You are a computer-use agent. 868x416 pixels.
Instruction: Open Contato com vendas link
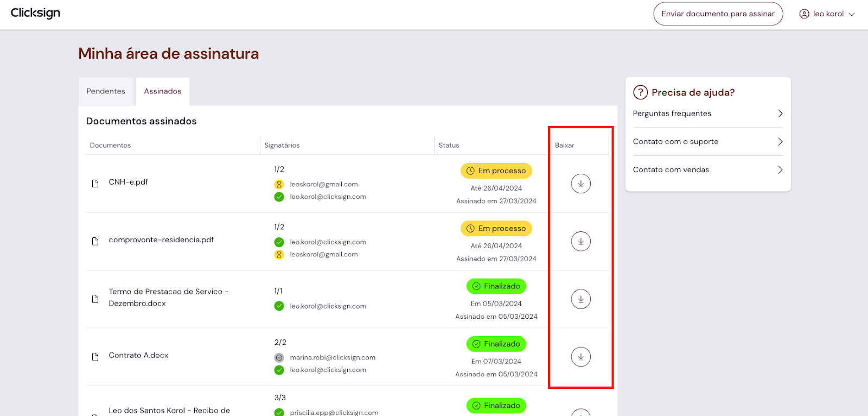point(708,170)
